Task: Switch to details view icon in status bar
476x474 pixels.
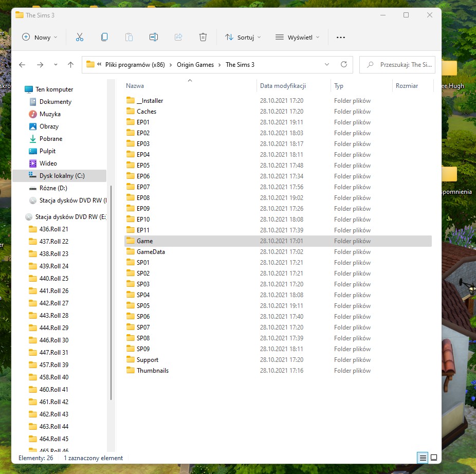Action: pos(423,458)
